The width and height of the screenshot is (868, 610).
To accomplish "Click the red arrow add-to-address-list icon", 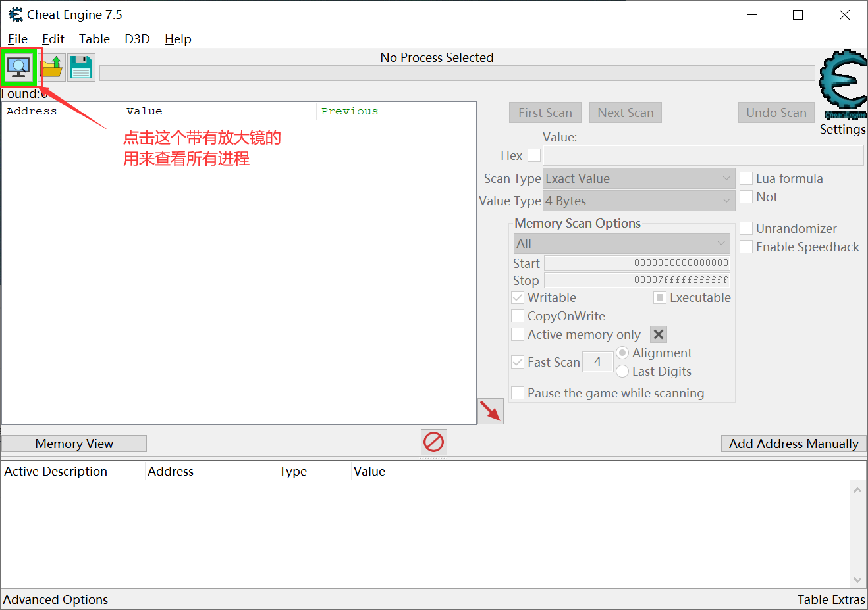I will click(490, 411).
